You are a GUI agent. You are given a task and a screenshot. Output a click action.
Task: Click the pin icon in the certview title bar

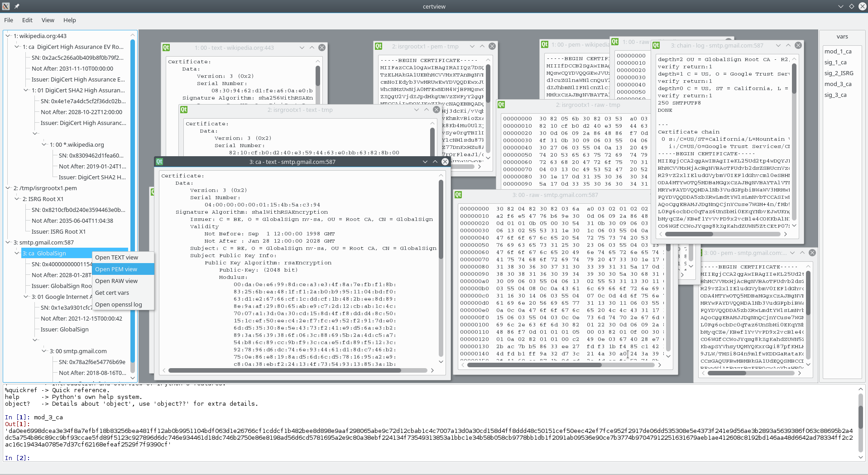pyautogui.click(x=17, y=6)
